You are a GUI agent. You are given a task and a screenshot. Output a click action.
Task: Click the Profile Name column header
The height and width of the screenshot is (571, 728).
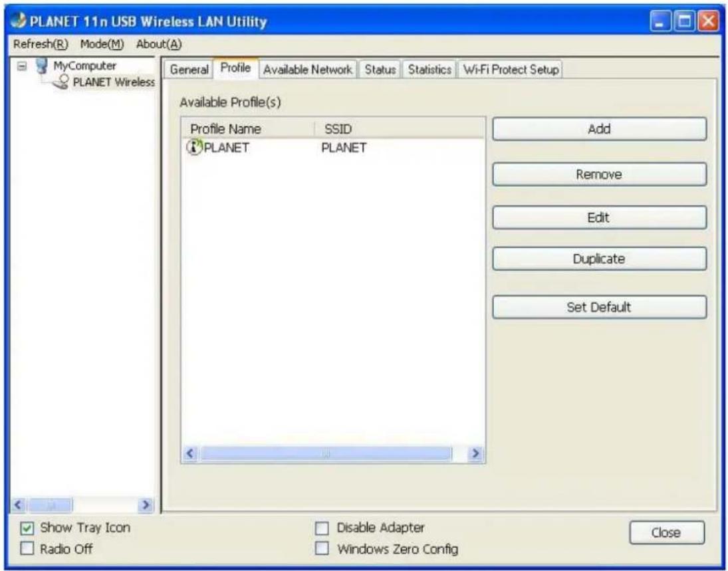[x=248, y=128]
